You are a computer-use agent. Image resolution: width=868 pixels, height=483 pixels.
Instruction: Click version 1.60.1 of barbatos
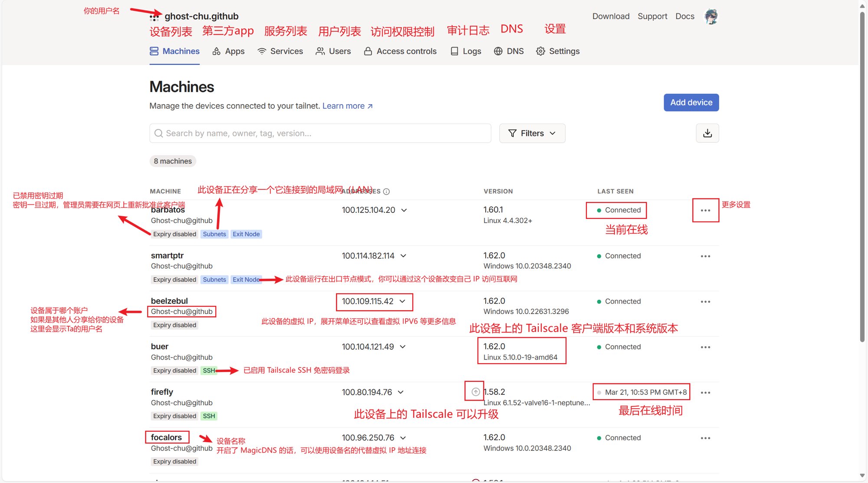click(x=493, y=210)
